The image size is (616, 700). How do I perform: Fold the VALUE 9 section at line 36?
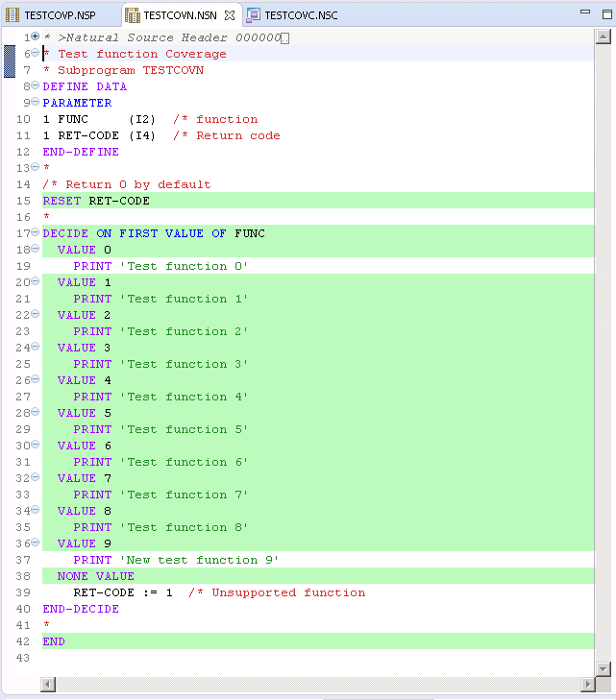click(x=36, y=543)
